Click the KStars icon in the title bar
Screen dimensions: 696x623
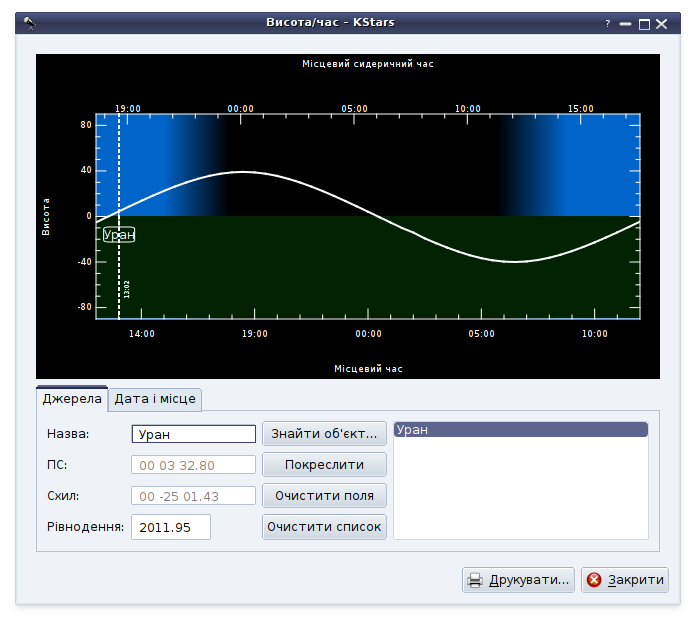pyautogui.click(x=31, y=23)
